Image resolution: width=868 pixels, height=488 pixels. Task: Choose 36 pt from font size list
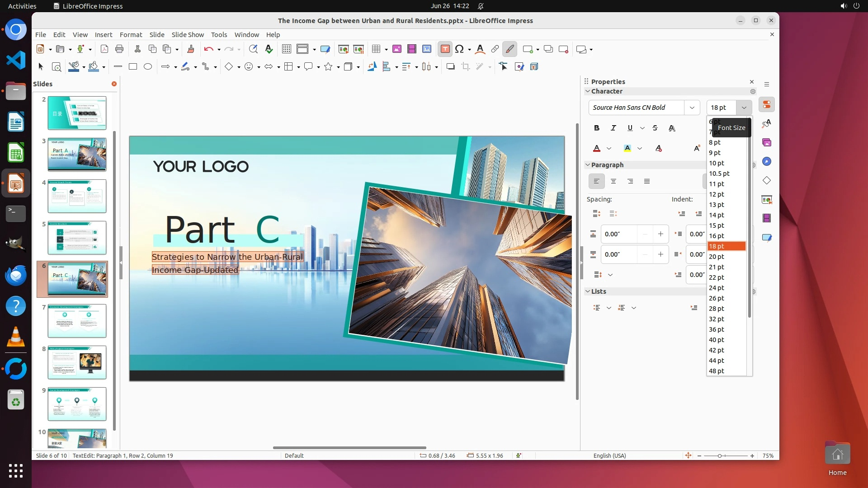[717, 329]
